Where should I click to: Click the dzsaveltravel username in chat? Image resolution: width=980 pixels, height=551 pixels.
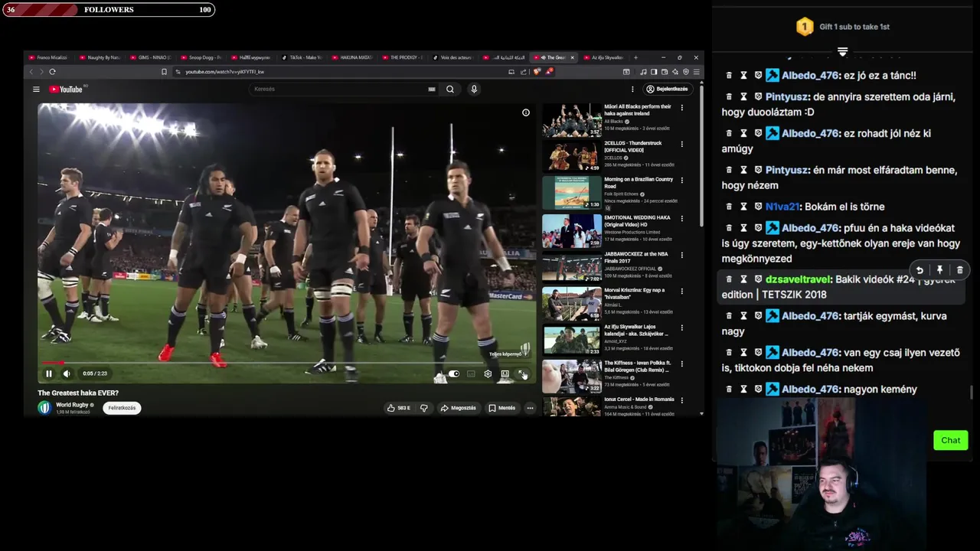click(798, 279)
